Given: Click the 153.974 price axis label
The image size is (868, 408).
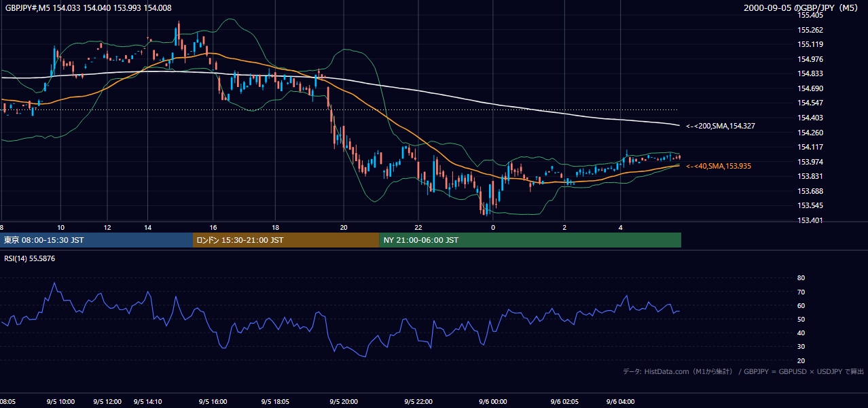Looking at the screenshot, I should tap(810, 162).
